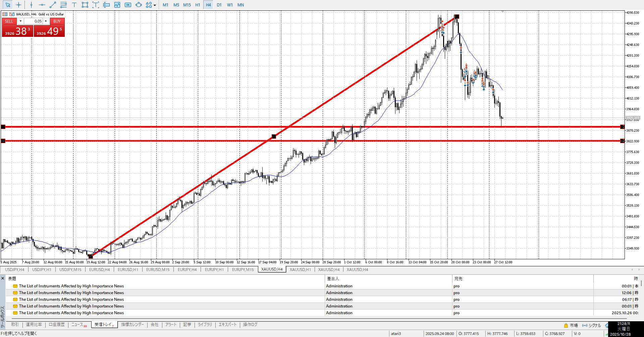The height and width of the screenshot is (337, 644).
Task: Select the text tool in toolbar
Action: 74,5
